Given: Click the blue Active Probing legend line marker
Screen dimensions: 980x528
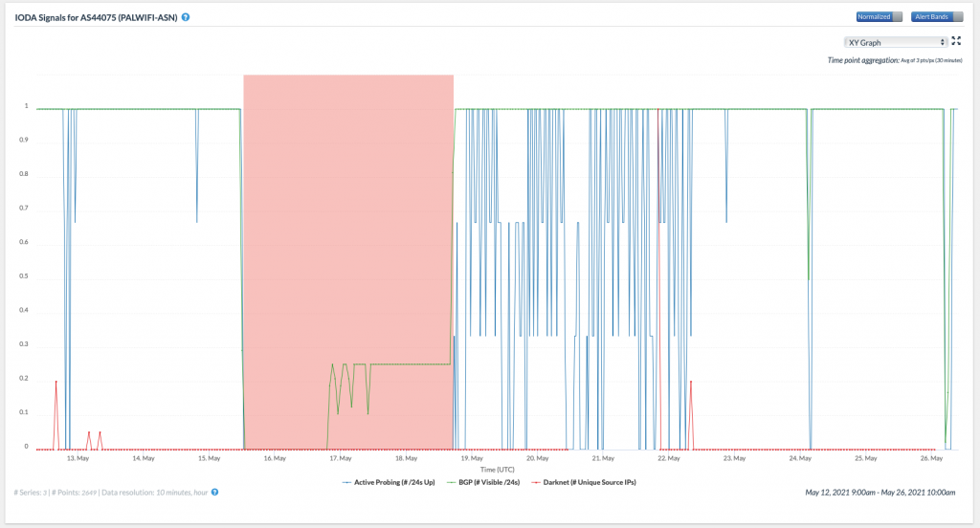Looking at the screenshot, I should click(x=347, y=482).
